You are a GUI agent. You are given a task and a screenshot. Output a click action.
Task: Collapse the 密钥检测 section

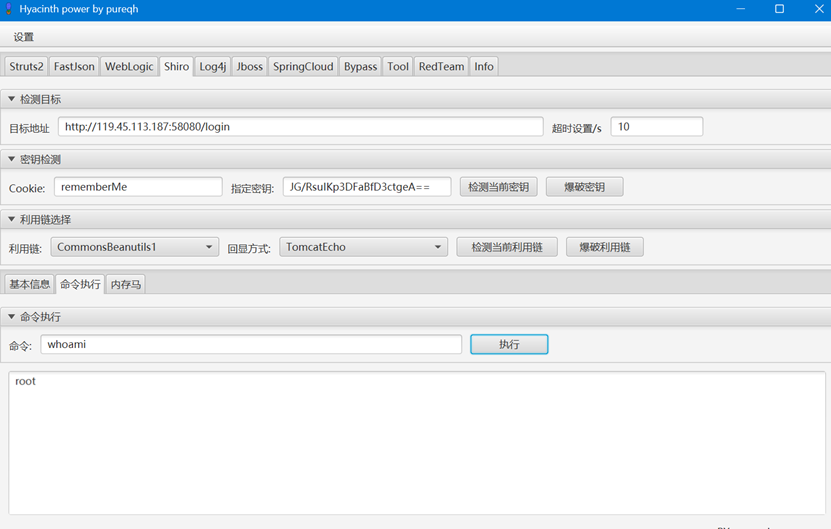point(12,160)
